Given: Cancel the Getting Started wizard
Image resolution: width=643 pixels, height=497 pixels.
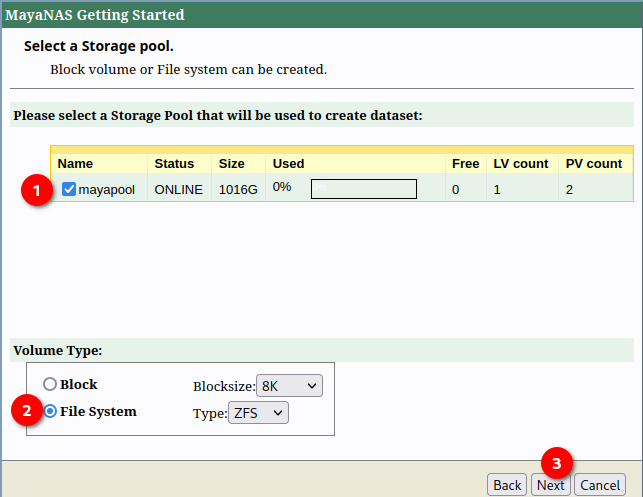Looking at the screenshot, I should (600, 485).
